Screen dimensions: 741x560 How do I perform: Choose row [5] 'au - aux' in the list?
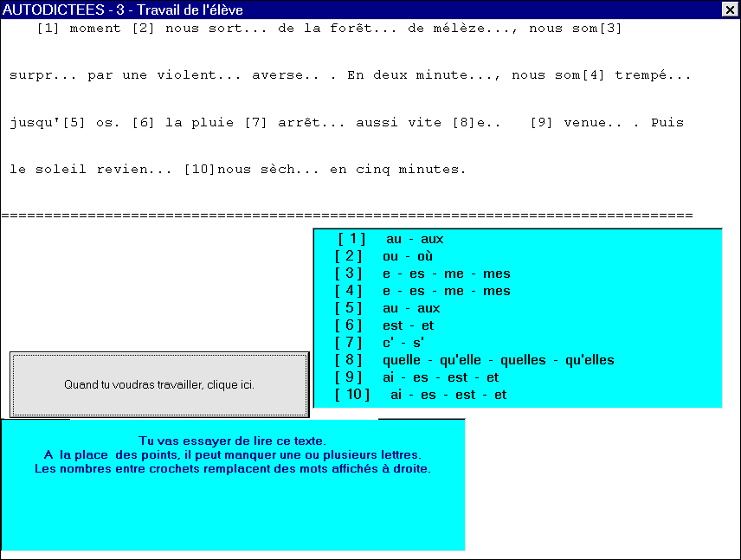click(388, 308)
